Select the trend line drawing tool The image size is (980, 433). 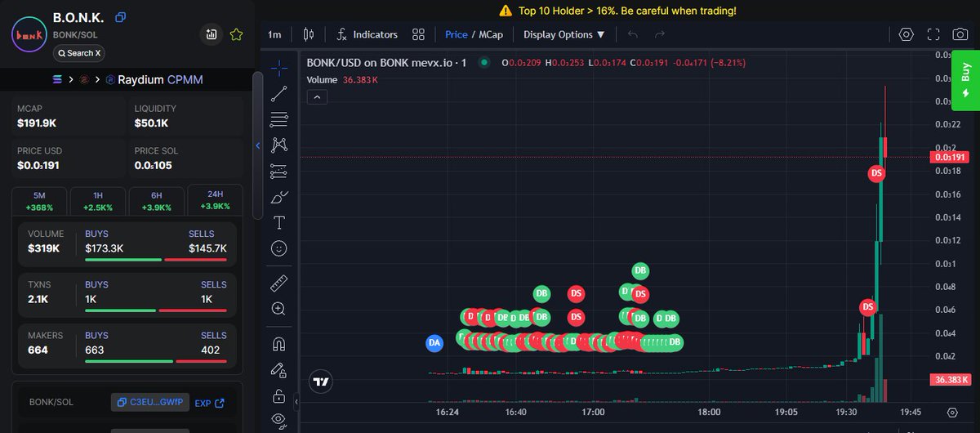tap(279, 92)
